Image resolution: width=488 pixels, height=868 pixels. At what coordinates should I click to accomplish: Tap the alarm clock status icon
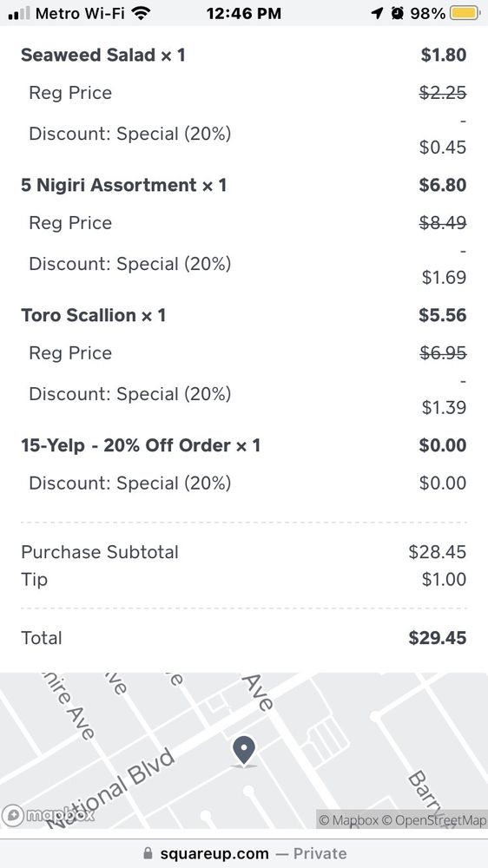(397, 13)
